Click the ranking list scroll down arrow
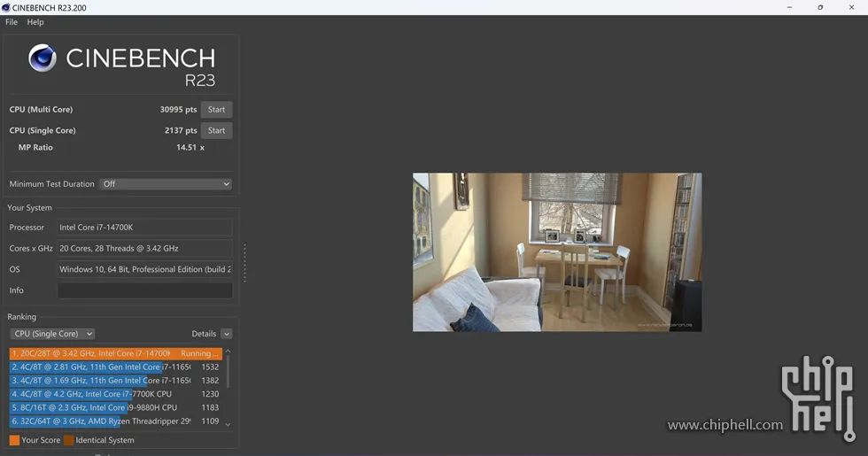This screenshot has width=868, height=456. tap(228, 424)
